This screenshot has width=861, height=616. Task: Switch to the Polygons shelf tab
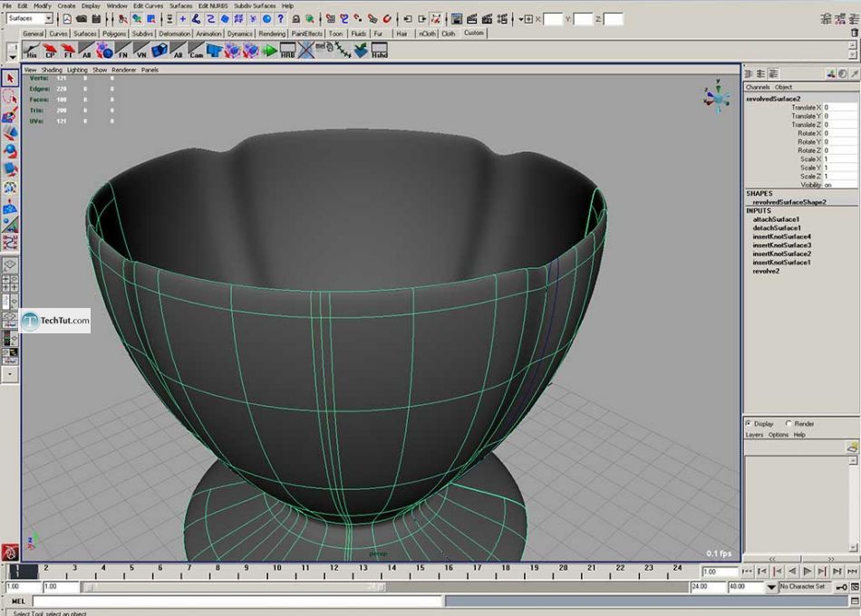click(114, 34)
